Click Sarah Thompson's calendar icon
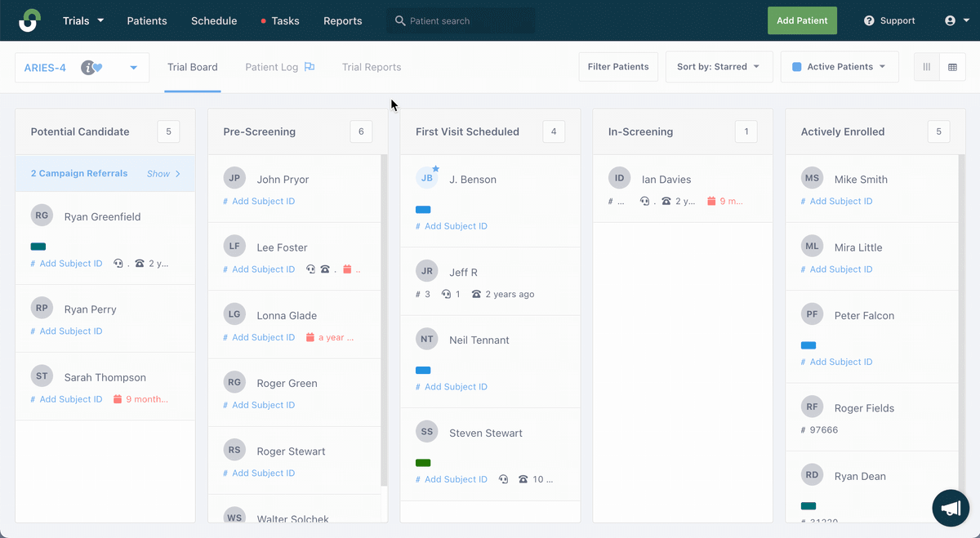Screen dimensions: 980x538 pyautogui.click(x=118, y=399)
